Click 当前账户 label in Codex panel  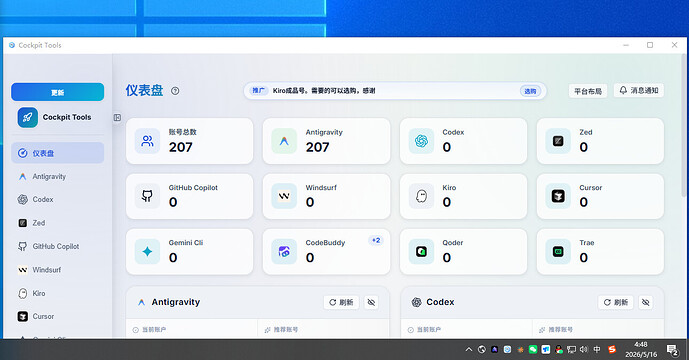click(428, 330)
